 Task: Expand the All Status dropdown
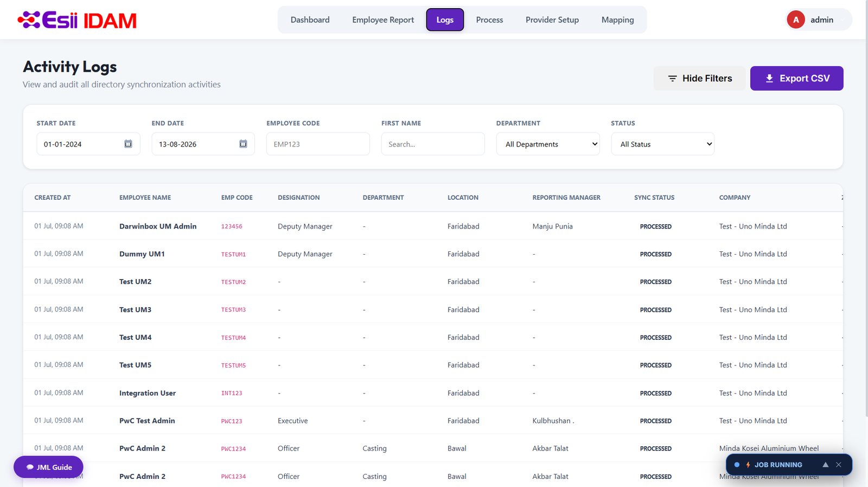[x=663, y=144]
